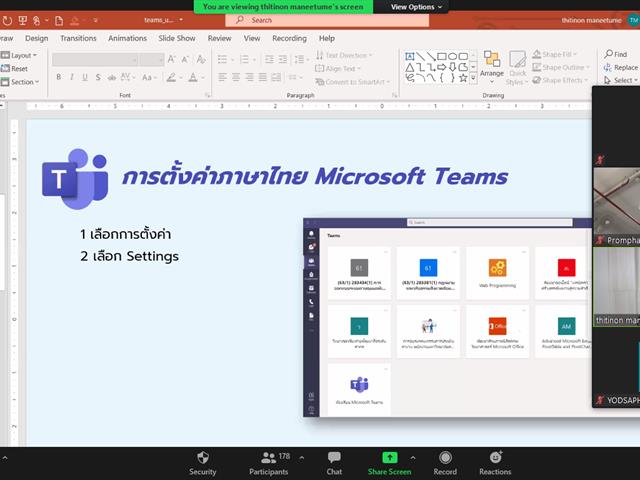Open the Change Case Aa dropdown
The image size is (640, 480).
(149, 77)
